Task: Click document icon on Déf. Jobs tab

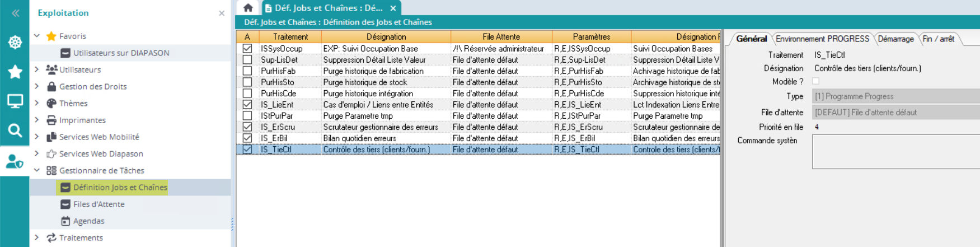Action: (x=269, y=8)
